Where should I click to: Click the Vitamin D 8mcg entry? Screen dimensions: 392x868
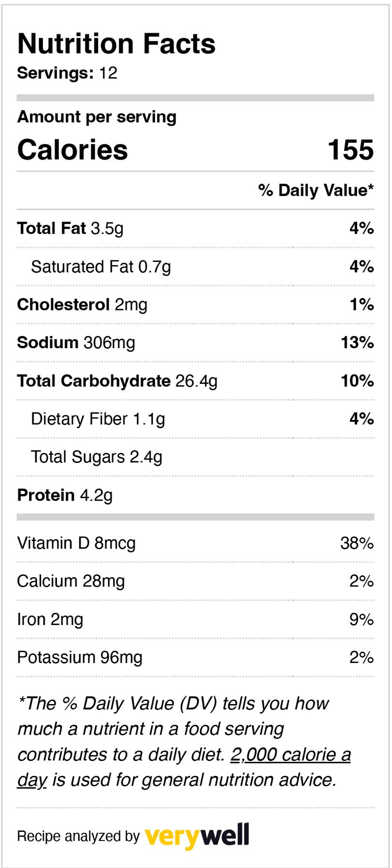coord(76,543)
